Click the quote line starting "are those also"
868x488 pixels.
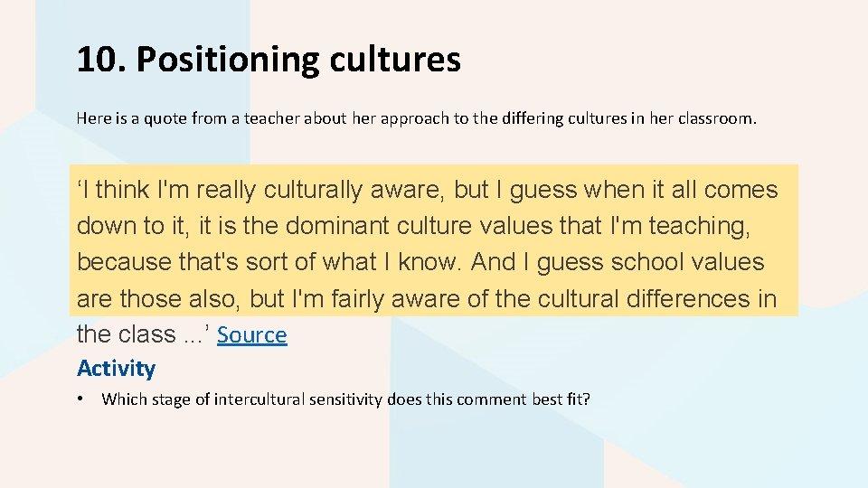(x=427, y=298)
